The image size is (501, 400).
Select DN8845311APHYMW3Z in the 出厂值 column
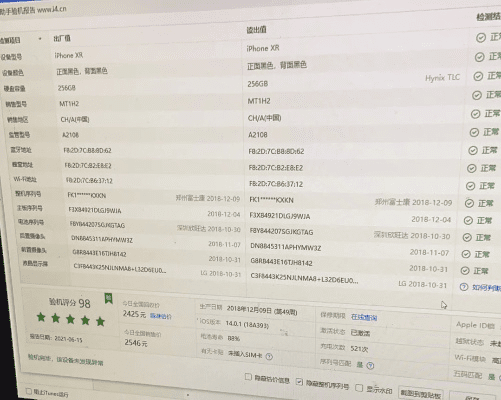coord(102,239)
